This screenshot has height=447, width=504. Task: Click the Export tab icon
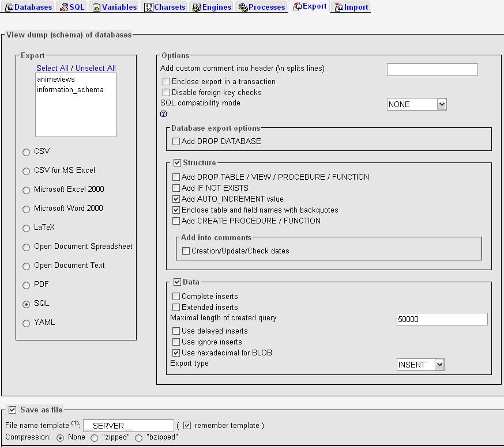click(298, 6)
